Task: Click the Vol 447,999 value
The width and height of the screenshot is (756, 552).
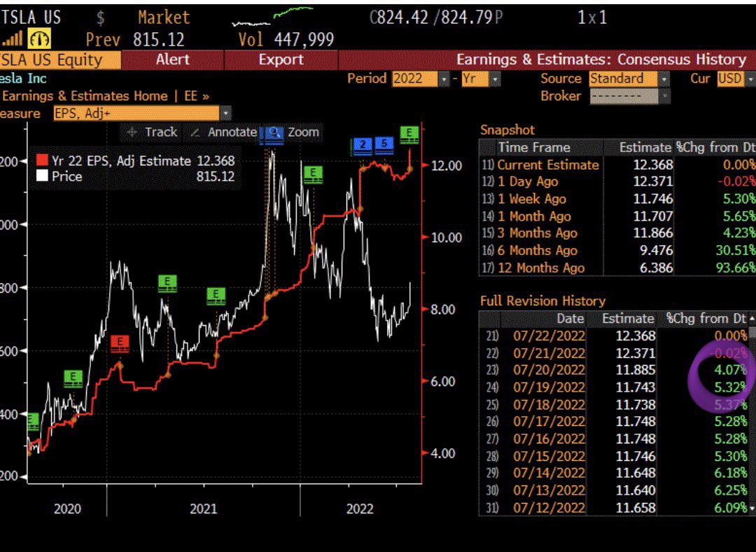Action: click(x=286, y=39)
